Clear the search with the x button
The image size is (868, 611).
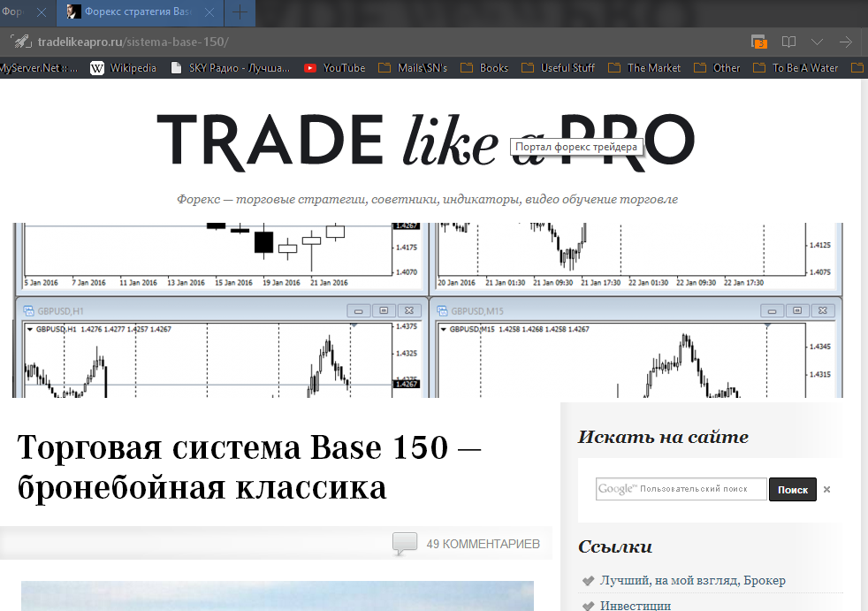click(826, 489)
